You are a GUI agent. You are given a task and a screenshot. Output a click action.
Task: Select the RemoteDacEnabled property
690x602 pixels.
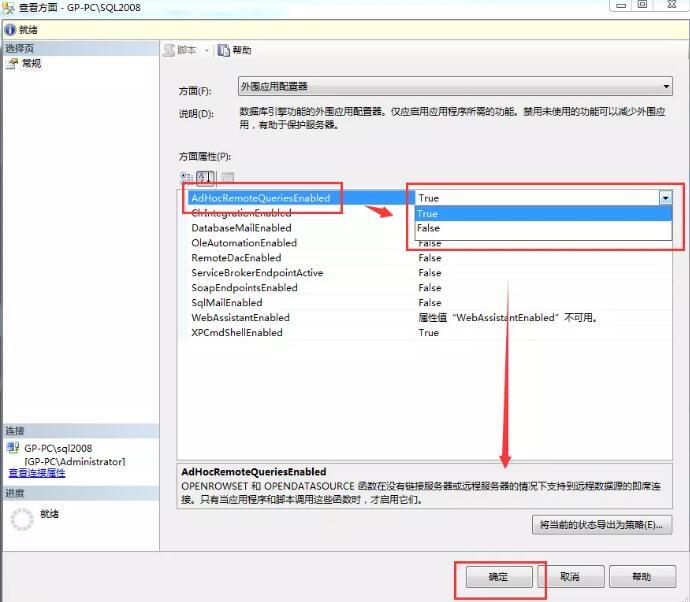point(236,258)
